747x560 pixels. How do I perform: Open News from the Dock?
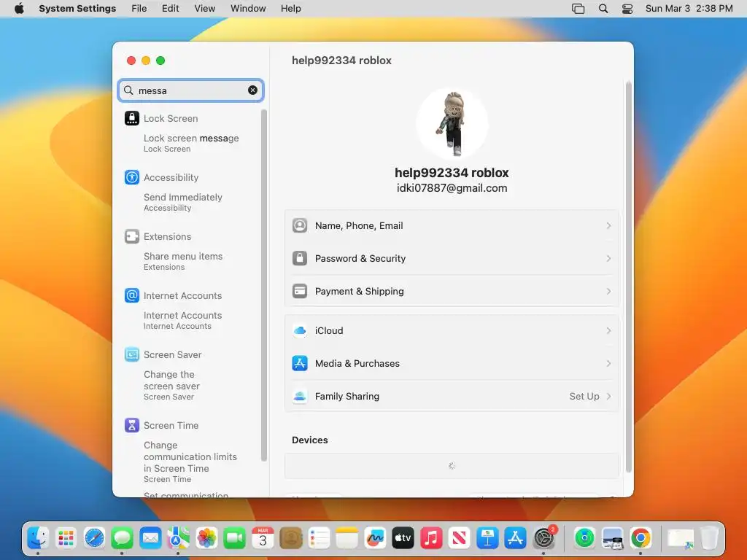coord(460,538)
